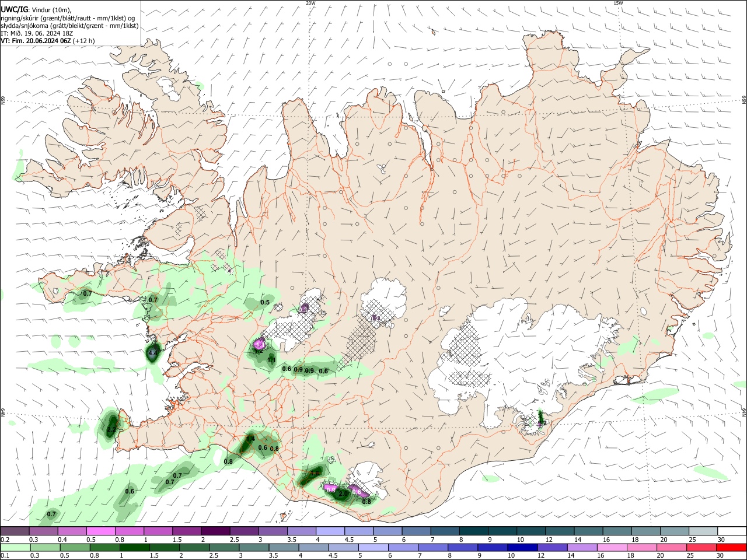Click the bright red swatch ending the lower legend row
747x560 pixels.
tap(732, 547)
